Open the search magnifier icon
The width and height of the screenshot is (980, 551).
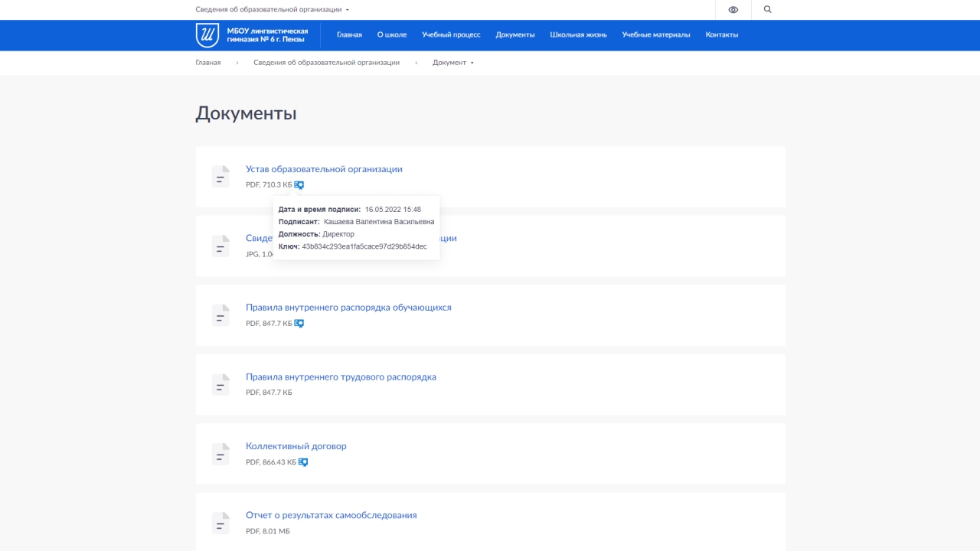point(768,10)
